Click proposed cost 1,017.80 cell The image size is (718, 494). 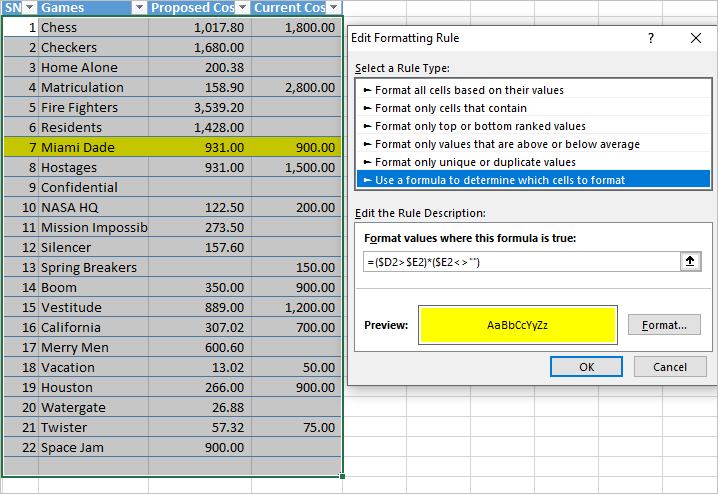point(200,27)
